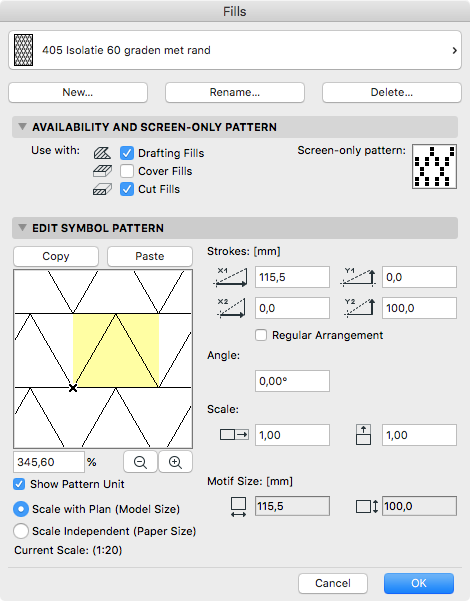The image size is (470, 601).
Task: Click the Y2 stroke vector icon
Action: [x=358, y=308]
